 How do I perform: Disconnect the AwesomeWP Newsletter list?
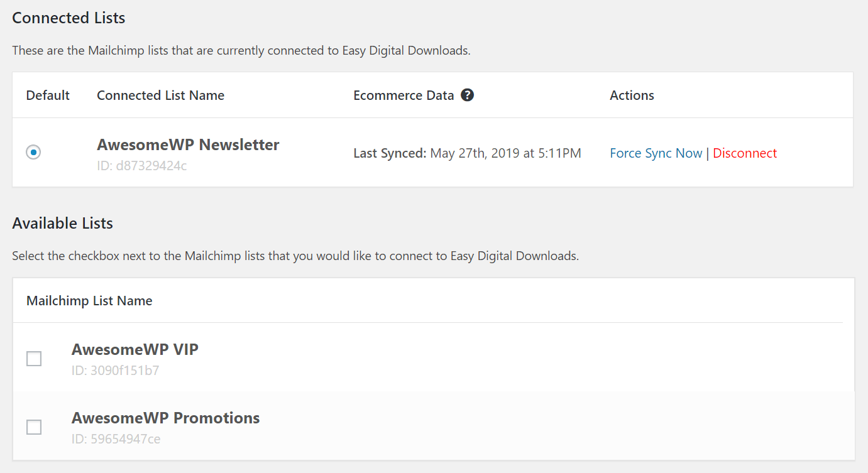coord(745,153)
